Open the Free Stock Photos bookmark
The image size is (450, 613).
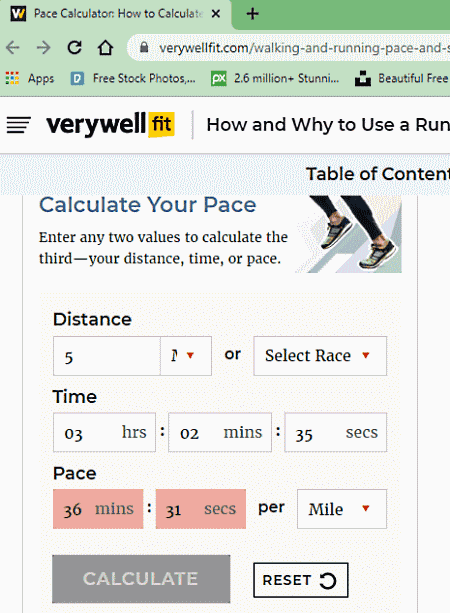point(133,79)
